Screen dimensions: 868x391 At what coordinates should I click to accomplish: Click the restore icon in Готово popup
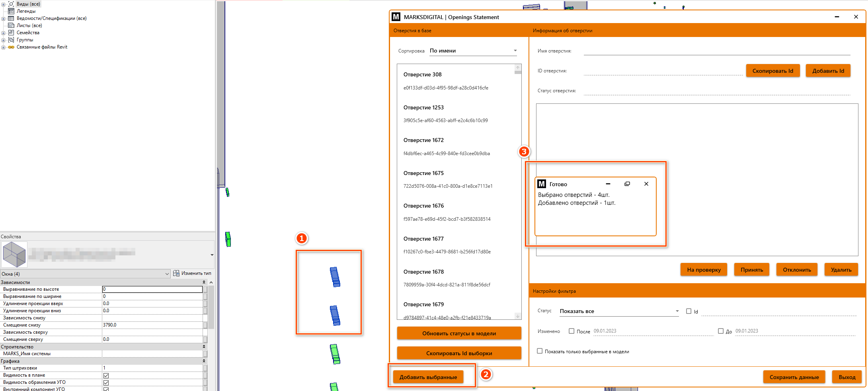(x=627, y=184)
